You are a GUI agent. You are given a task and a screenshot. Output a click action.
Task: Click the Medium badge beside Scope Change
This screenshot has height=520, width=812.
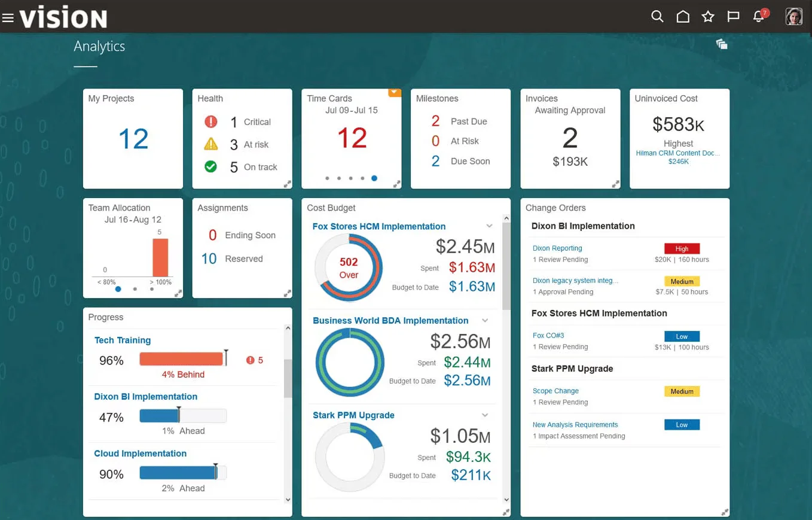coord(682,391)
